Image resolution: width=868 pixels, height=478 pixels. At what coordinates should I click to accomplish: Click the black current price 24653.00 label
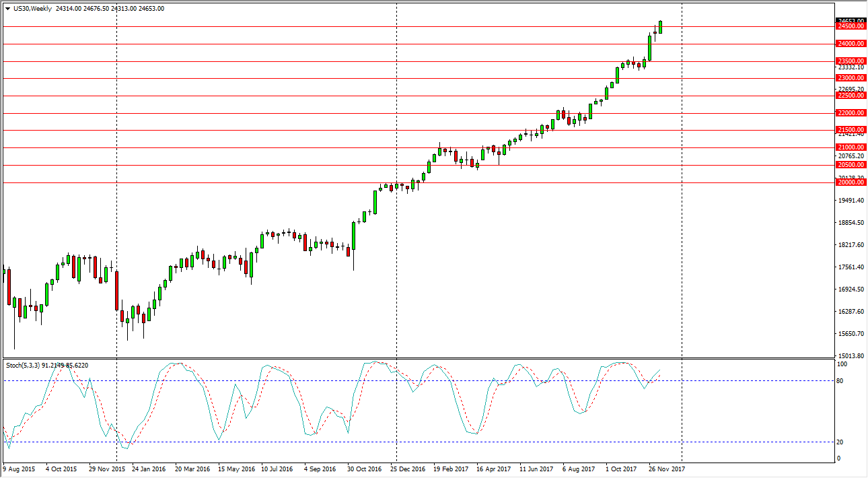pyautogui.click(x=851, y=21)
